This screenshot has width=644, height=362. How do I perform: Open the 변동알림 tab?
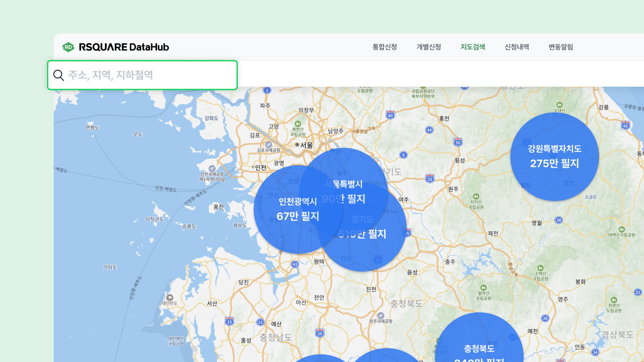pyautogui.click(x=561, y=47)
